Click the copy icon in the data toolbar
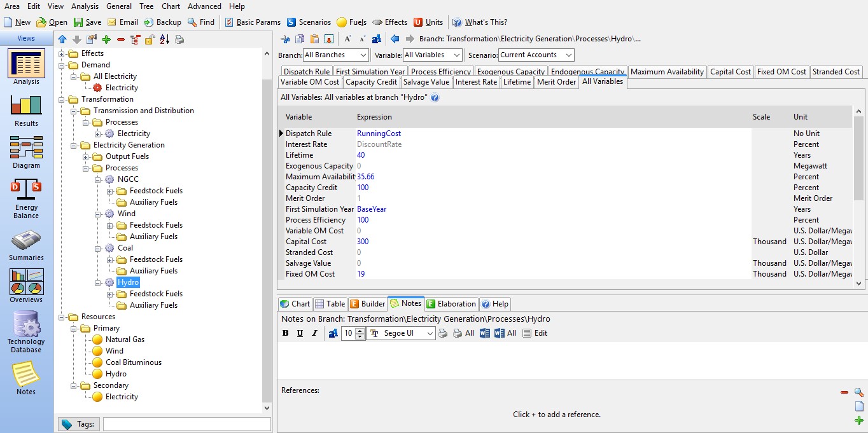The width and height of the screenshot is (868, 433). [x=300, y=39]
